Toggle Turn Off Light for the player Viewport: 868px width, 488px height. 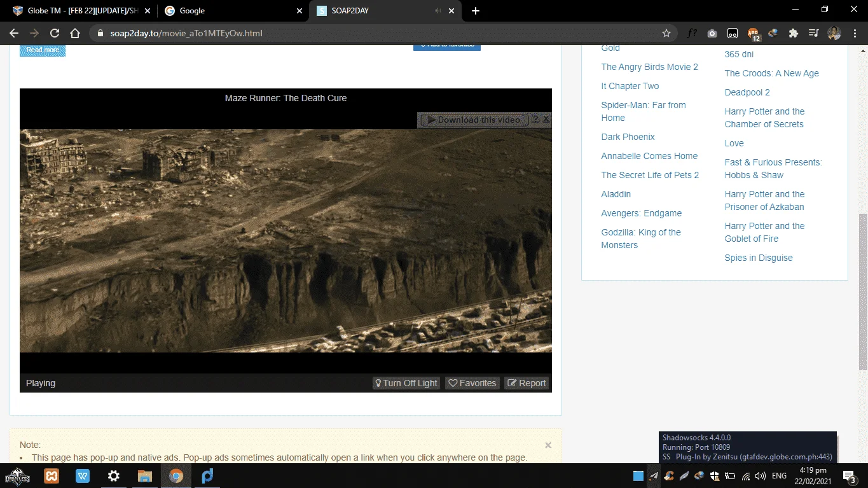pos(406,383)
